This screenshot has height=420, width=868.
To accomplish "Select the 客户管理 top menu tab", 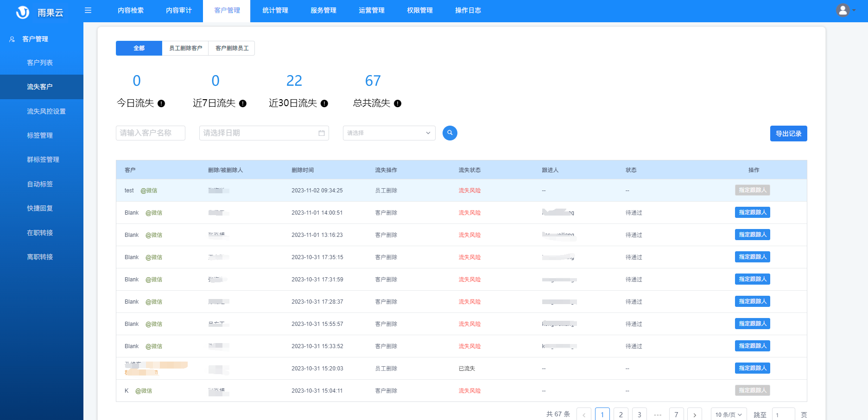I will (227, 10).
